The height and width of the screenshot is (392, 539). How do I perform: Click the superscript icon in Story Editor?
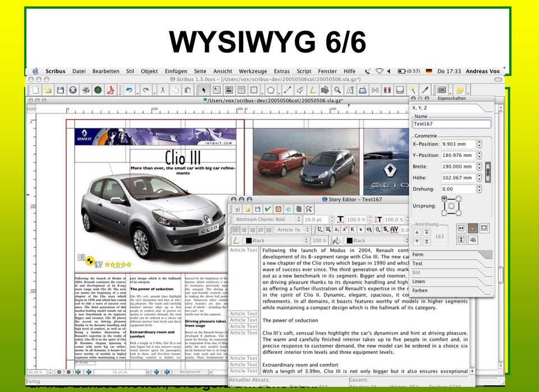[x=345, y=229]
